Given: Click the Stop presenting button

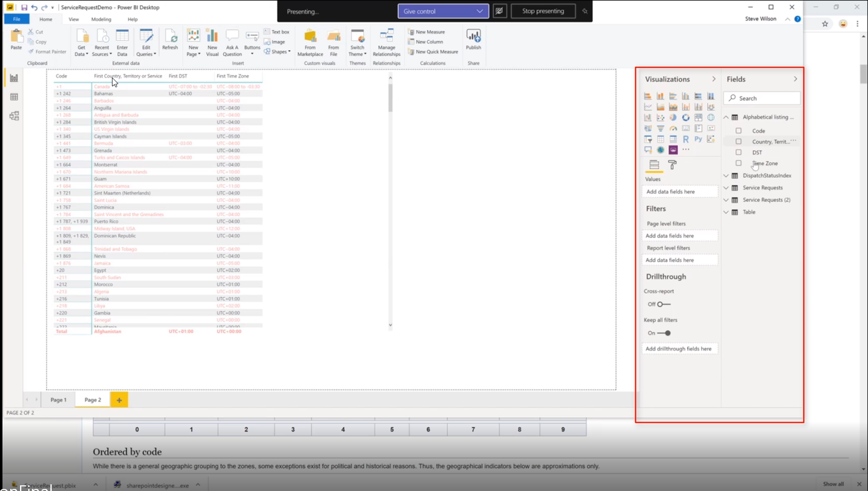Looking at the screenshot, I should (543, 11).
